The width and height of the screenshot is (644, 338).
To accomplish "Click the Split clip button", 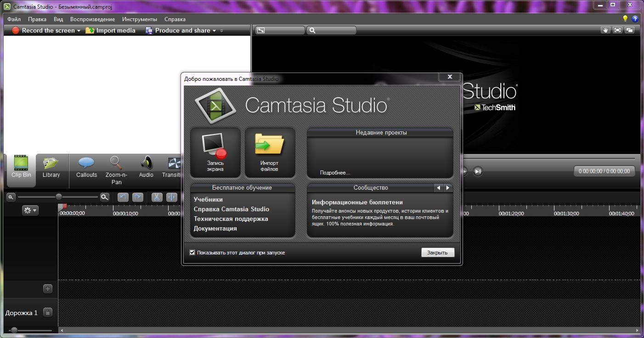I will [171, 197].
